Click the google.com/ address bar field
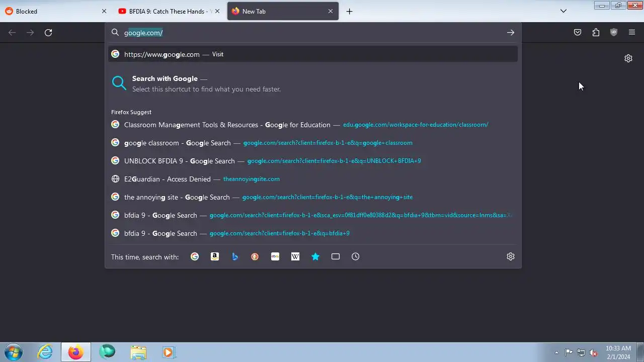644x362 pixels. [313, 33]
